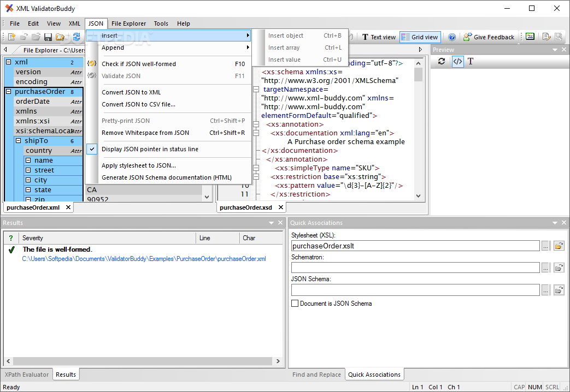Viewport: 570px width, 392px height.
Task: Switch to the XPath Evaluator tab
Action: [x=27, y=375]
